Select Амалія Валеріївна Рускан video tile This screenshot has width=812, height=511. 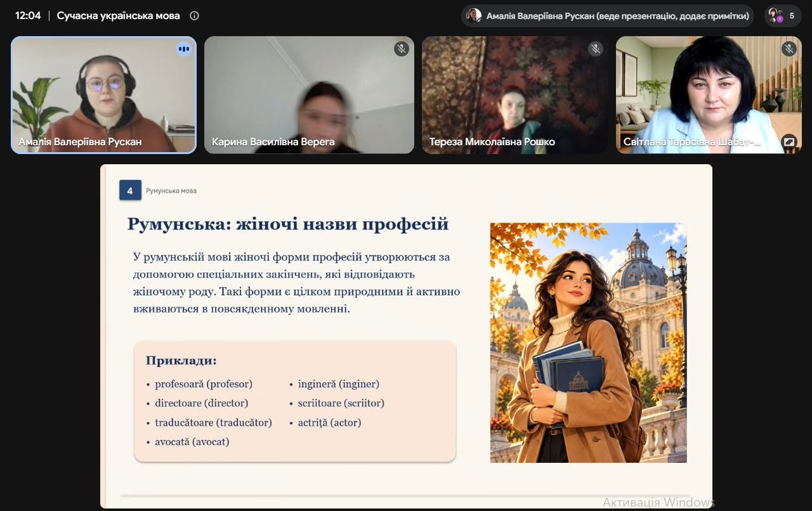[x=104, y=94]
